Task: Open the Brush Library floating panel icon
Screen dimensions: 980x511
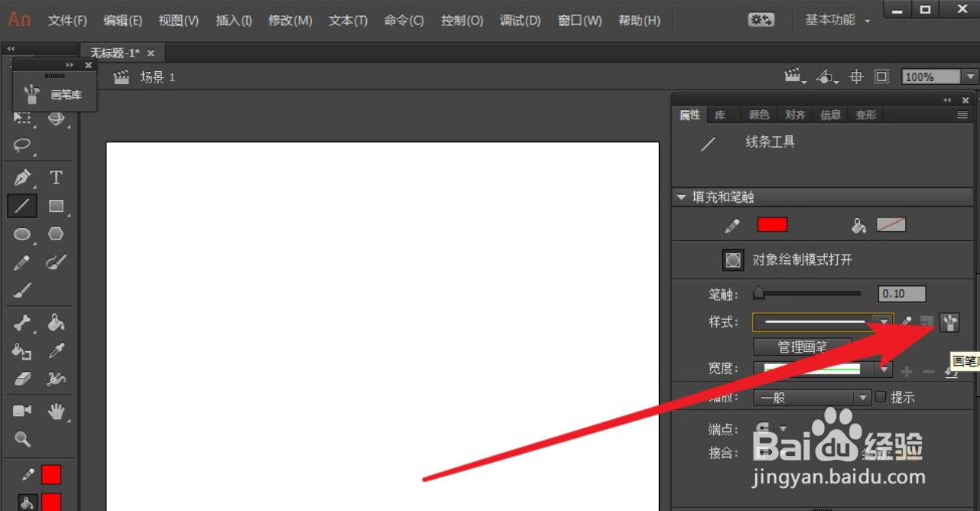Action: (31, 94)
